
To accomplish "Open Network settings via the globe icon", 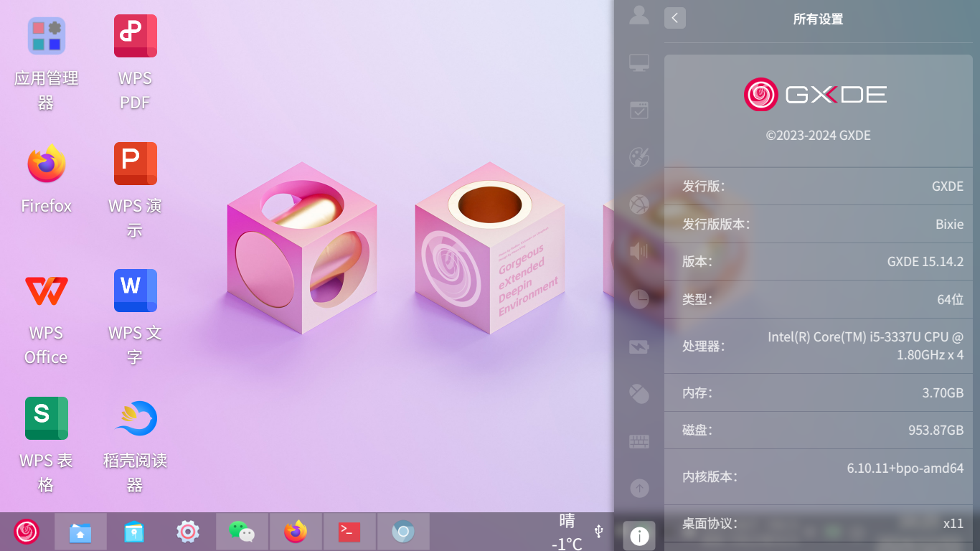I will point(639,204).
